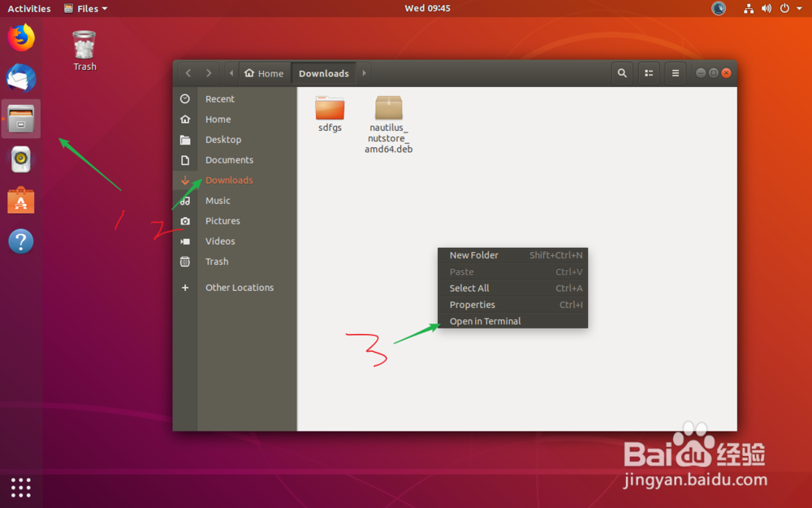Click the search magnifier button
This screenshot has width=812, height=508.
622,73
